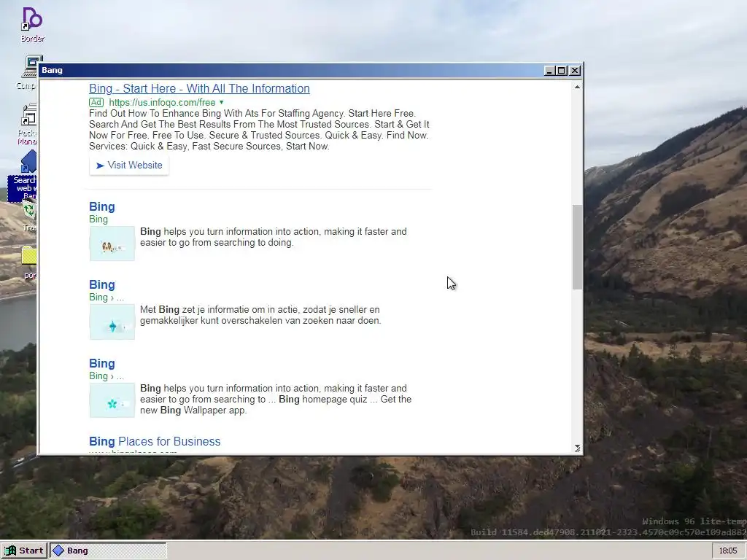747x560 pixels.
Task: Click the Start button on taskbar
Action: point(24,551)
